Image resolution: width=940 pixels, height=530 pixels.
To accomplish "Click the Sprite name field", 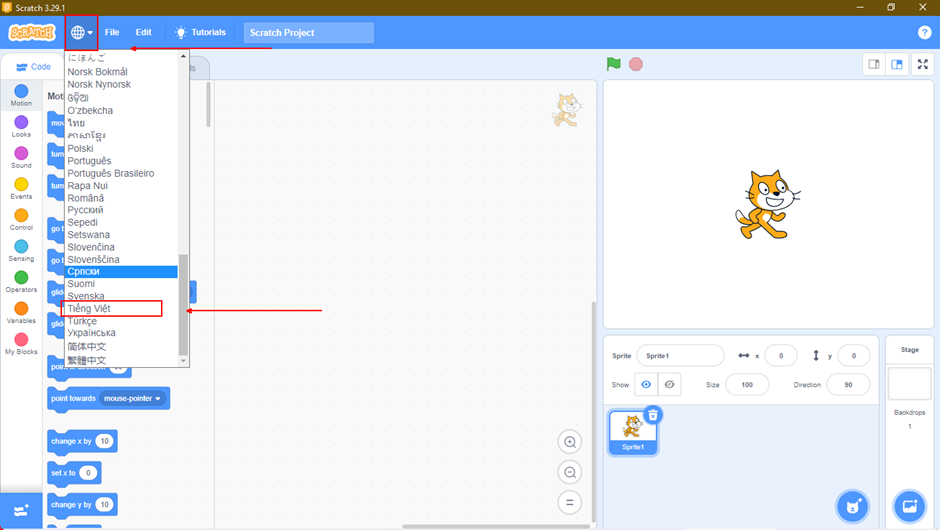I will [680, 356].
